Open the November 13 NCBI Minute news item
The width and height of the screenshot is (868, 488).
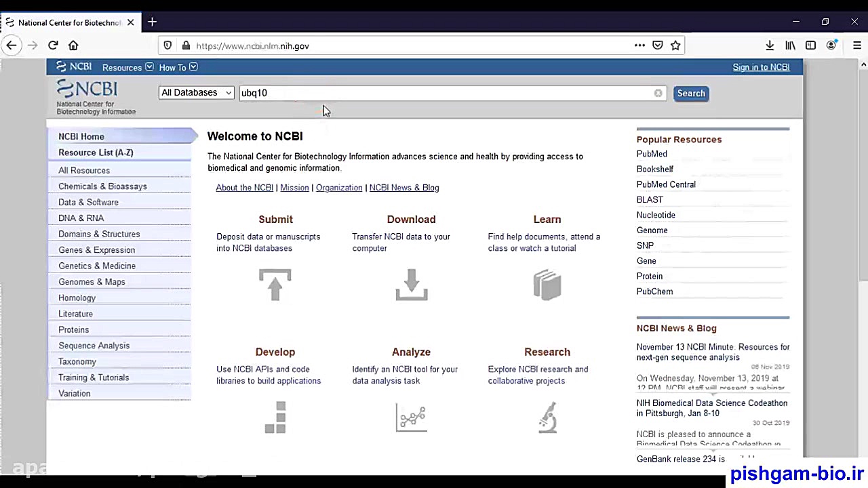pyautogui.click(x=713, y=352)
